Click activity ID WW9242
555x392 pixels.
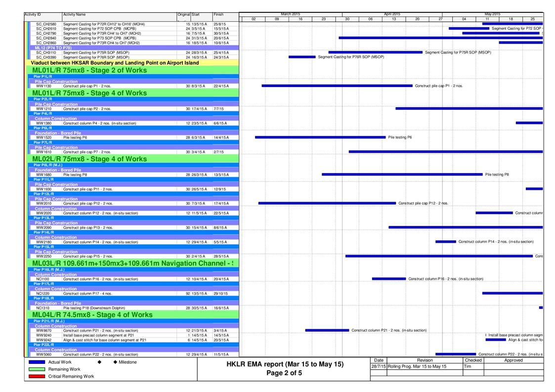click(43, 340)
